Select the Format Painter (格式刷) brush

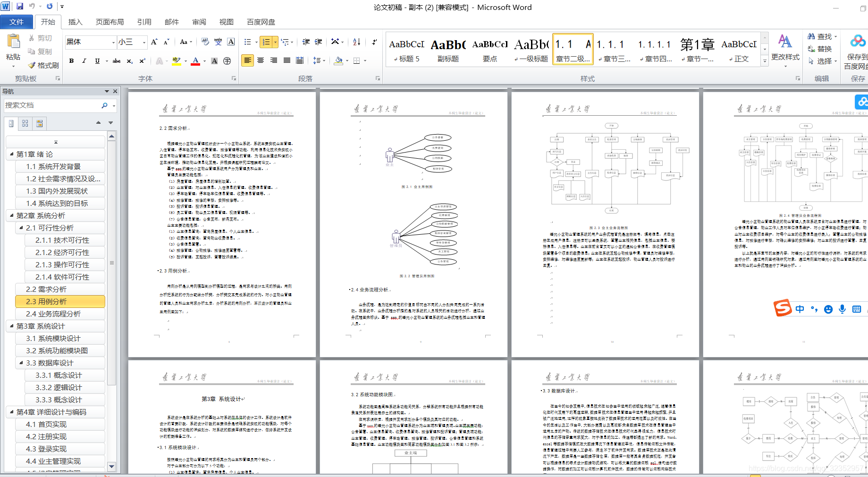[43, 65]
